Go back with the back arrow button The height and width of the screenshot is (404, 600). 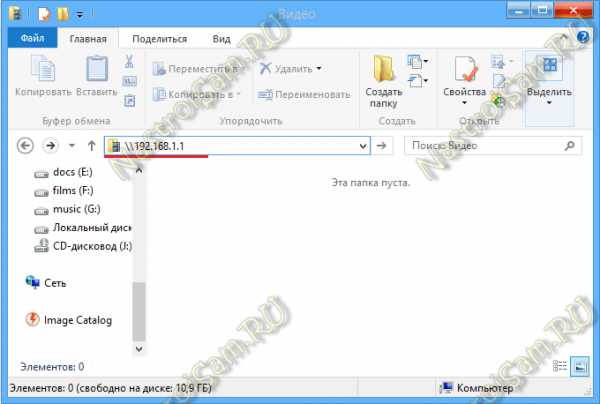point(26,146)
